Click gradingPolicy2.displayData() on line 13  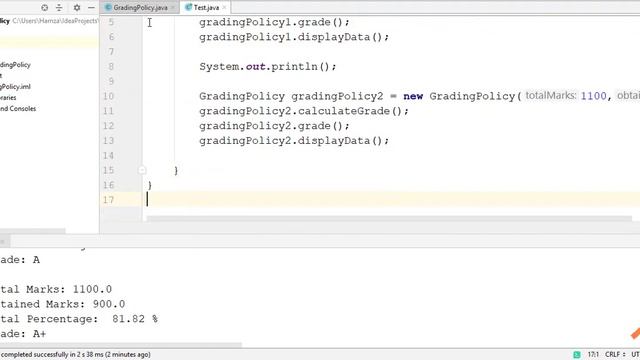click(294, 141)
